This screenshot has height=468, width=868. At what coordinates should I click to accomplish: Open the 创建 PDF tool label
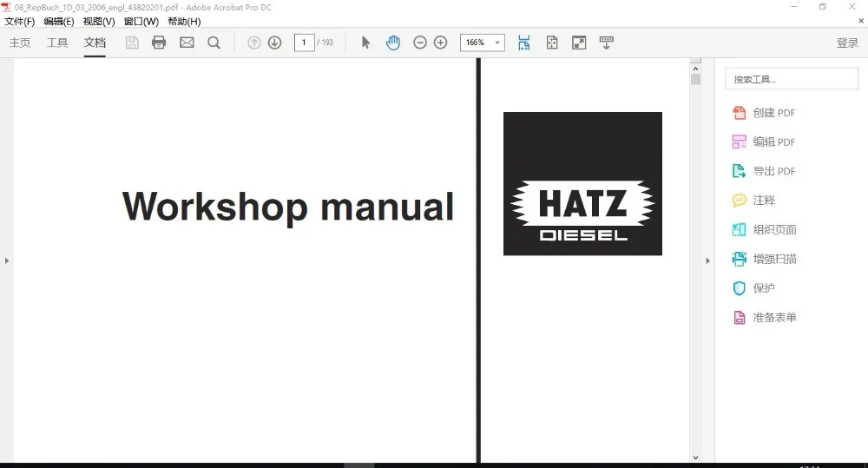click(x=774, y=113)
